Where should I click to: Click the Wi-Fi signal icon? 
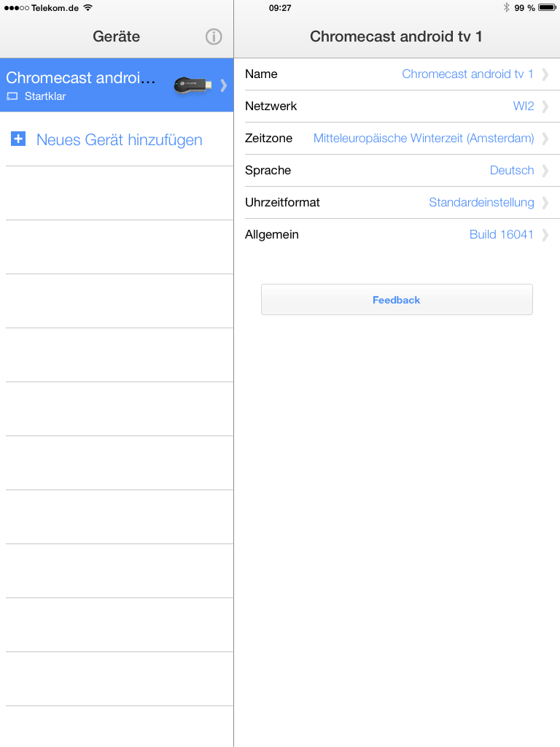coord(87,7)
